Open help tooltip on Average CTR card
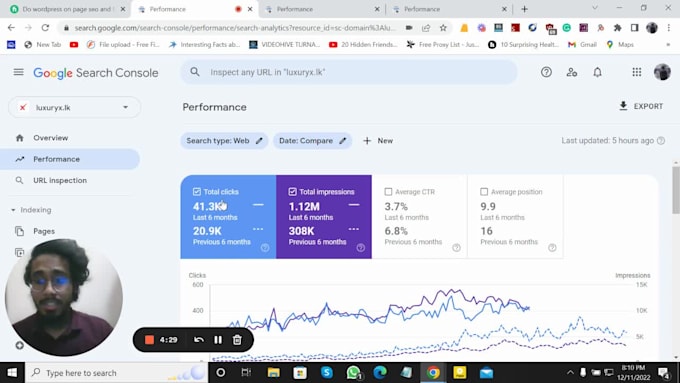680x383 pixels. [x=456, y=248]
